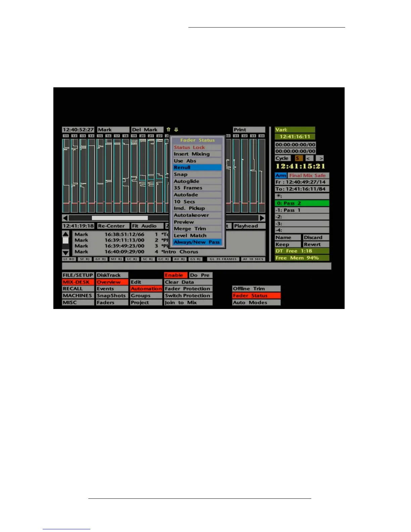Screen dimensions: 411x532
Task: Click the mark list up arrow
Action: (65, 234)
